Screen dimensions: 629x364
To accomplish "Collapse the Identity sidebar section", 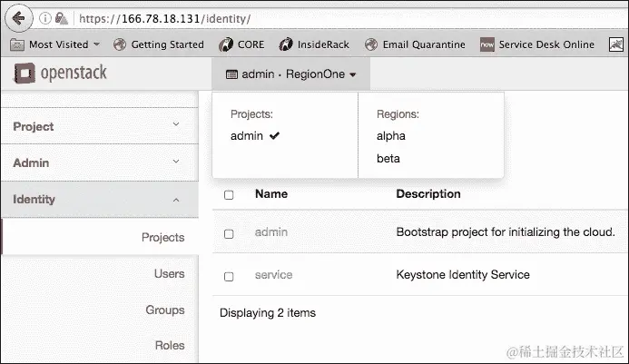I will (x=98, y=200).
